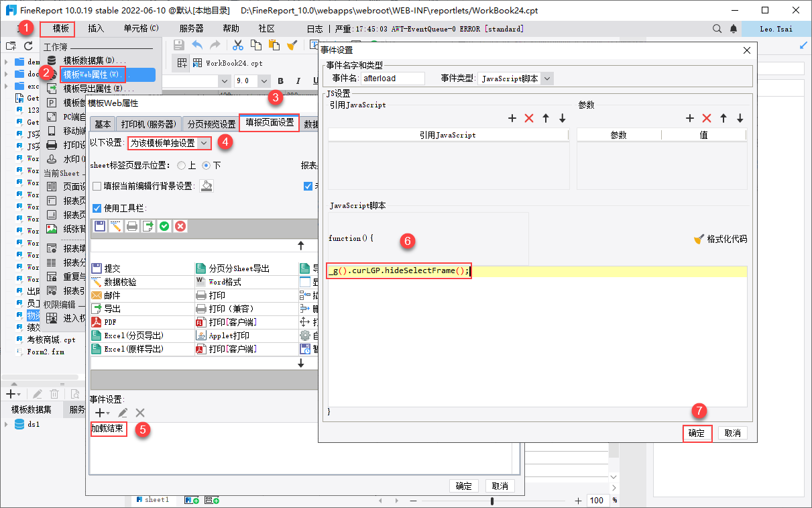Open 打印机(服务器) tab
The width and height of the screenshot is (812, 508).
[148, 124]
